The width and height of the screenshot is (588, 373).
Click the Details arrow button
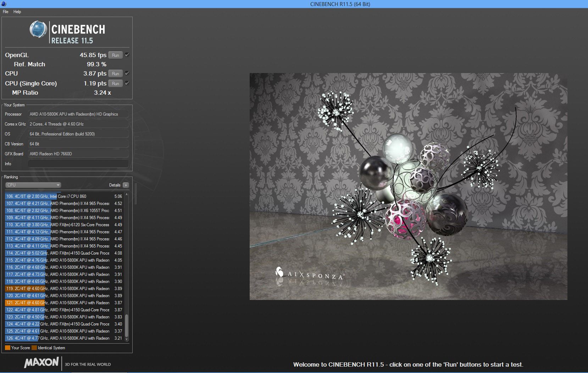click(126, 185)
